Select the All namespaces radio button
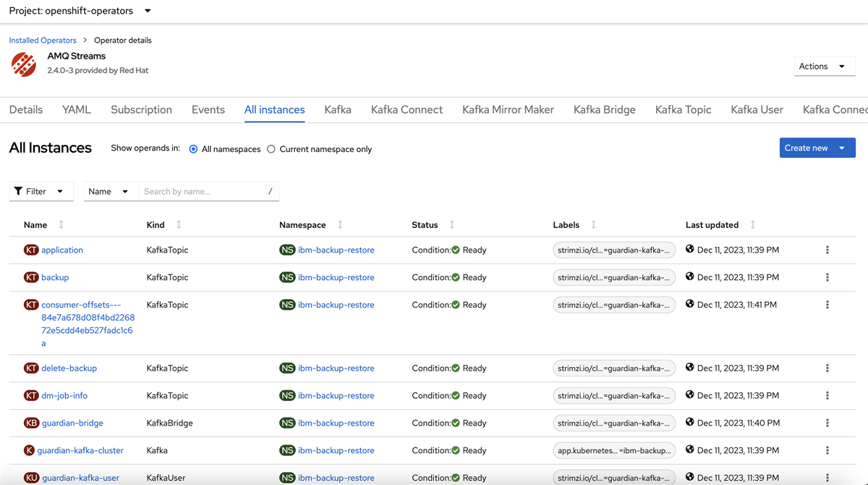This screenshot has height=485, width=868. pos(193,149)
